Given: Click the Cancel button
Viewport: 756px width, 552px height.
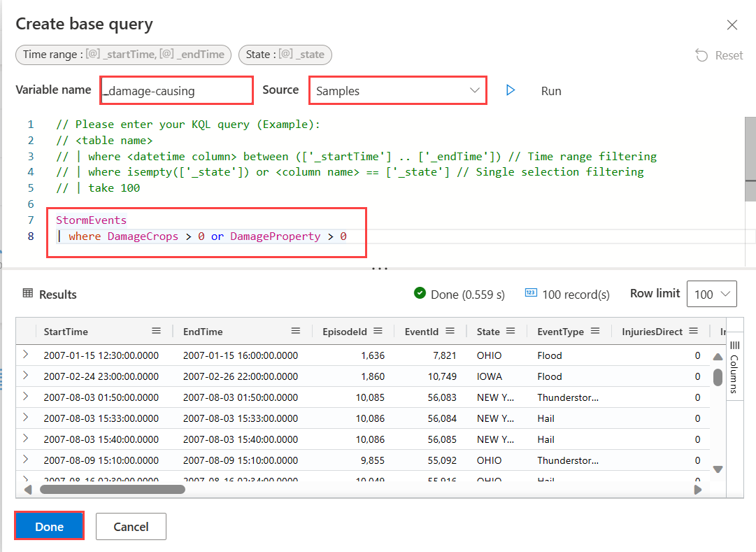Looking at the screenshot, I should [131, 526].
